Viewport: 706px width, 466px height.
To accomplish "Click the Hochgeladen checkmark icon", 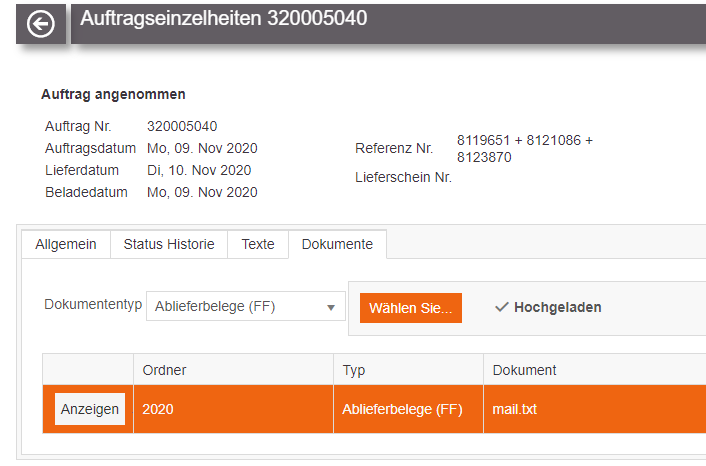I will tap(502, 308).
